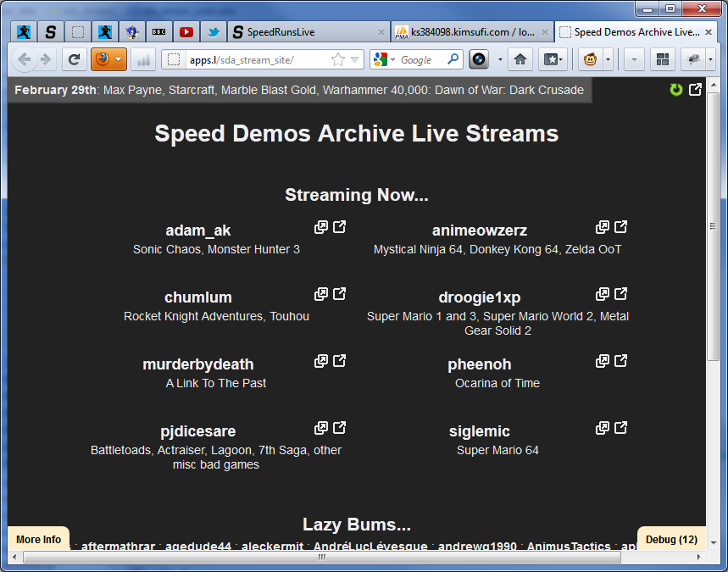
Task: Open adam_ak stream in external window icon
Action: 339,227
